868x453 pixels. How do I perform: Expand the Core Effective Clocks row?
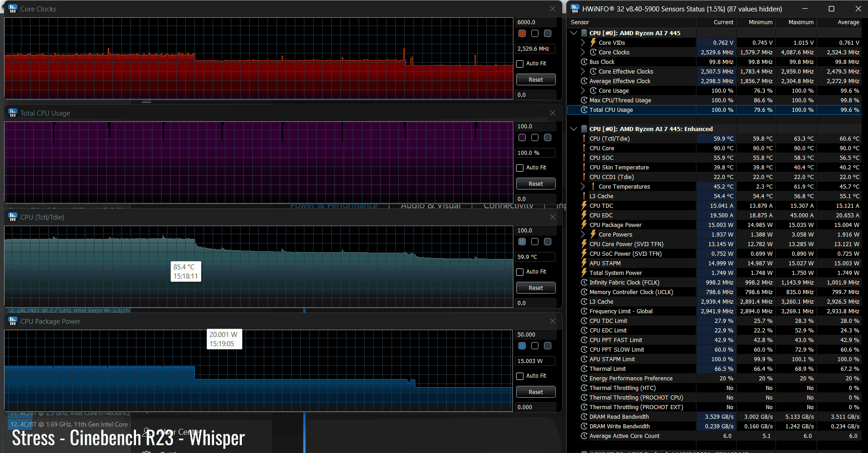[583, 71]
